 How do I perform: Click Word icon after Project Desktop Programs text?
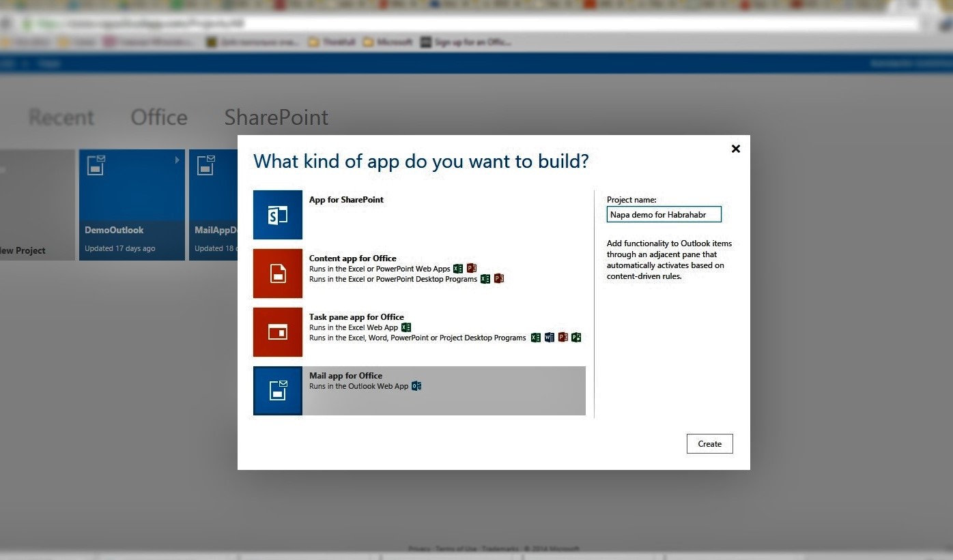pyautogui.click(x=550, y=338)
